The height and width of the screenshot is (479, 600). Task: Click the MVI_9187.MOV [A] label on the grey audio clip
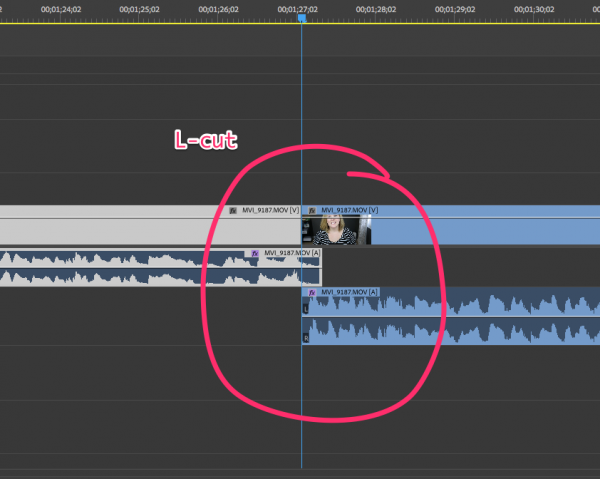tap(292, 253)
